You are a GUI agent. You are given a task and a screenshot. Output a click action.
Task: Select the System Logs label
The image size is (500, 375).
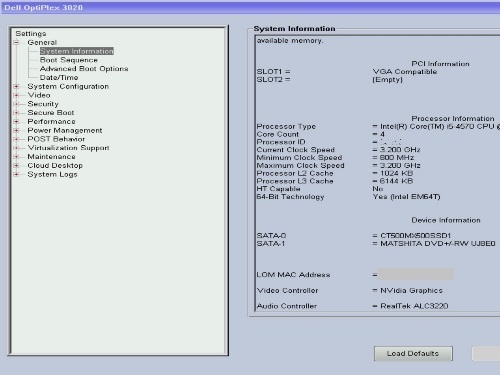click(x=52, y=174)
